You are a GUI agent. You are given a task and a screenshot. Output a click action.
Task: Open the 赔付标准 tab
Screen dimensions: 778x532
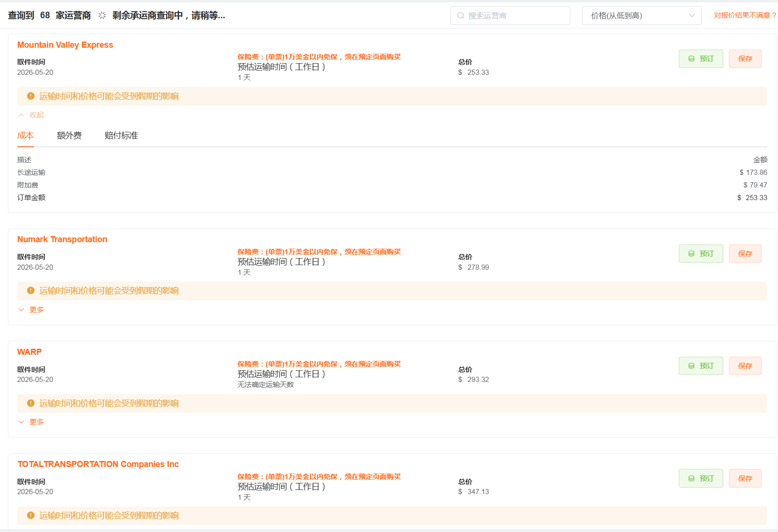tap(121, 136)
